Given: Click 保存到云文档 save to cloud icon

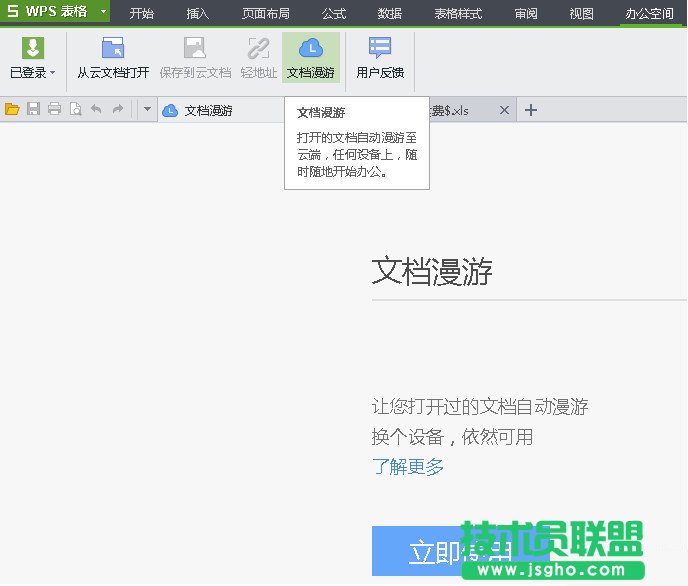Looking at the screenshot, I should (195, 58).
